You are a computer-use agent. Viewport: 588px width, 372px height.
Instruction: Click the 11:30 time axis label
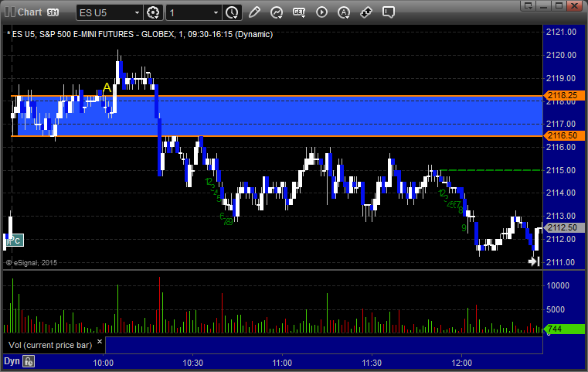point(372,363)
